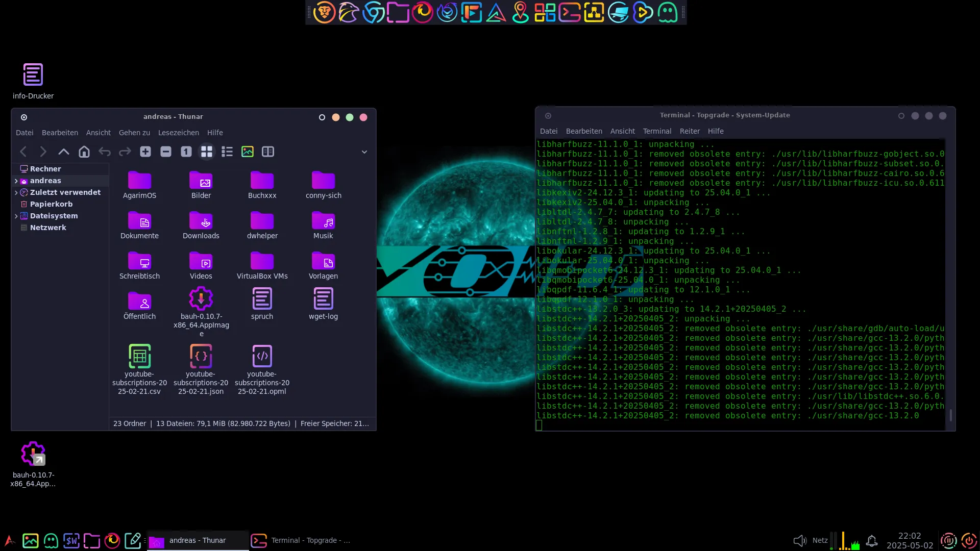The height and width of the screenshot is (551, 980).
Task: Click the terminal vertical scrollbar
Action: tap(950, 415)
